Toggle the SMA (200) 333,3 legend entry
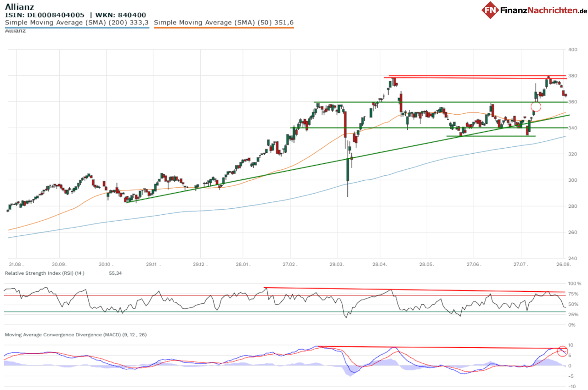 point(77,22)
